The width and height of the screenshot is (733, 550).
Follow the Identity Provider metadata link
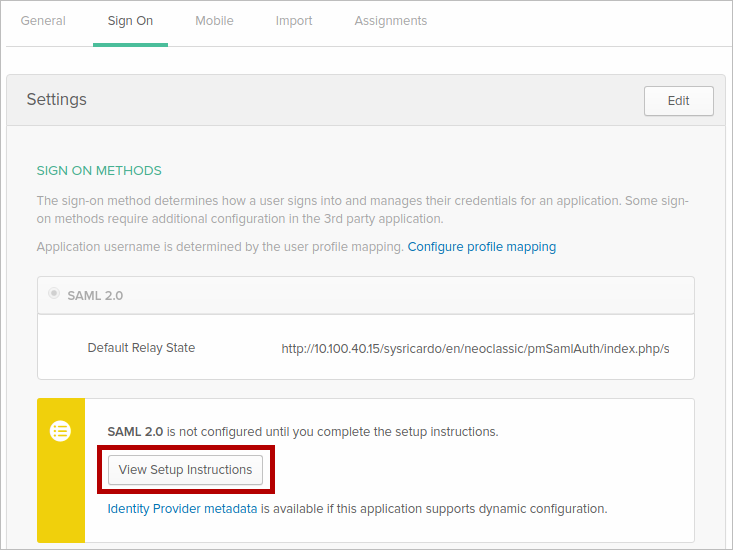(x=183, y=509)
